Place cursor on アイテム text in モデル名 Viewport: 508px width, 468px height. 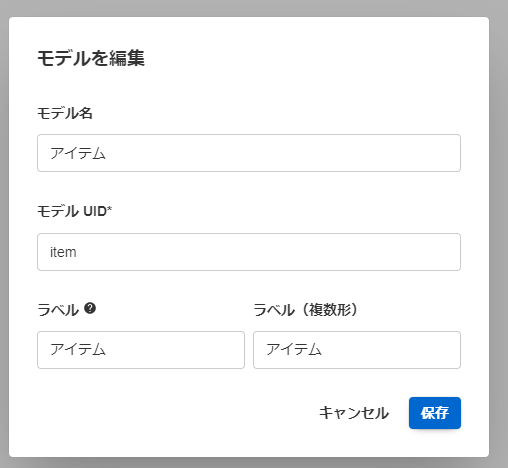coord(78,153)
